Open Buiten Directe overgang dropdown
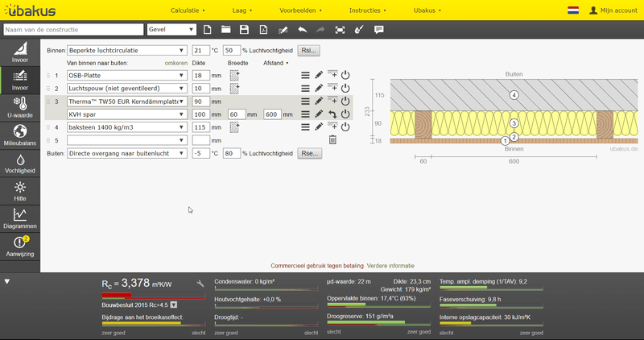This screenshot has width=644, height=340. (x=127, y=153)
